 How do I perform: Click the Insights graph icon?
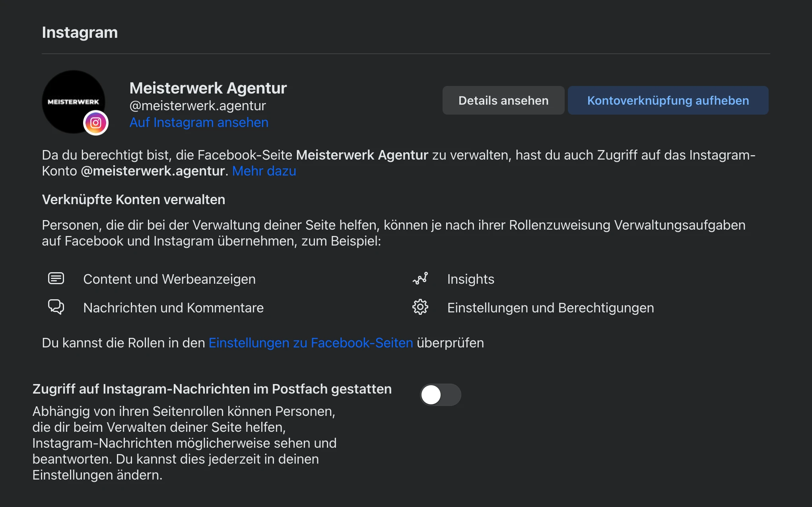420,279
